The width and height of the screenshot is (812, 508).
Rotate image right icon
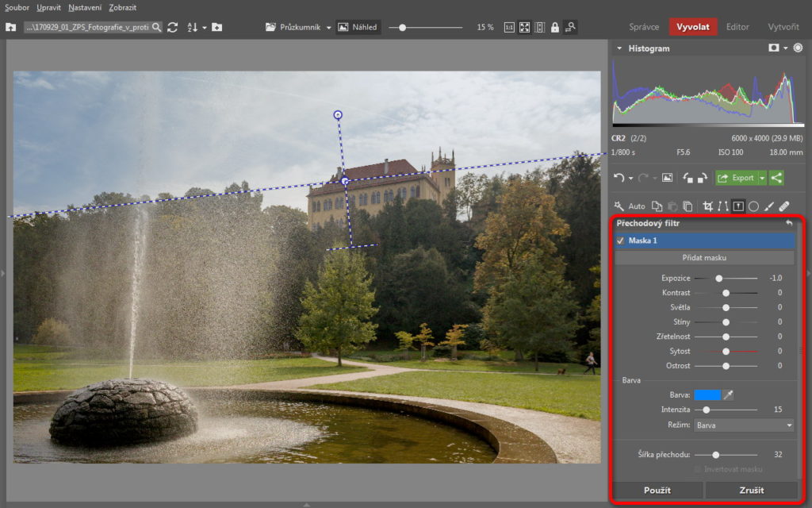tap(701, 178)
